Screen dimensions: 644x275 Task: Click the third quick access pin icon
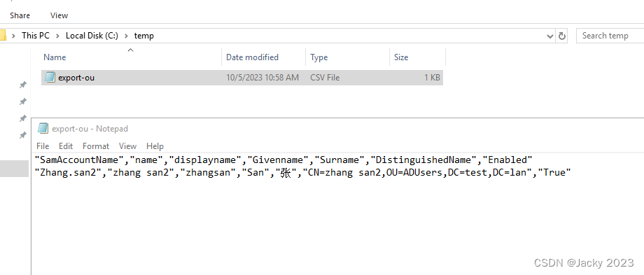tap(23, 119)
